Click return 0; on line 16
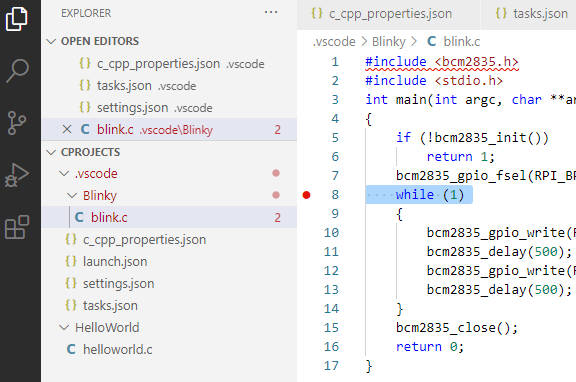 point(430,347)
